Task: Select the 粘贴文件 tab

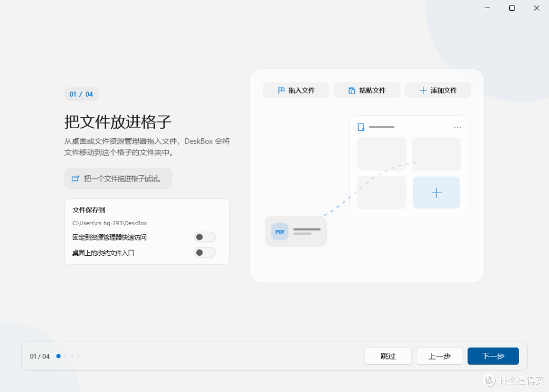Action: [367, 91]
